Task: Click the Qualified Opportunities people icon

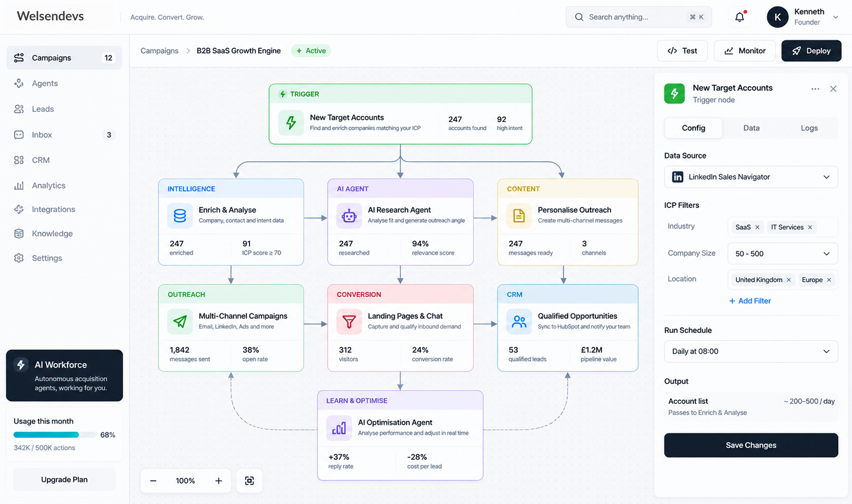Action: 519,321
